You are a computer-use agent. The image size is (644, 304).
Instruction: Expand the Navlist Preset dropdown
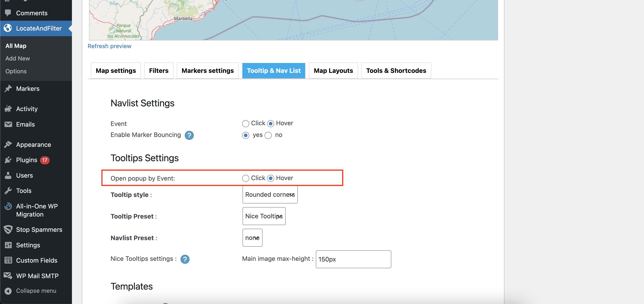[252, 238]
